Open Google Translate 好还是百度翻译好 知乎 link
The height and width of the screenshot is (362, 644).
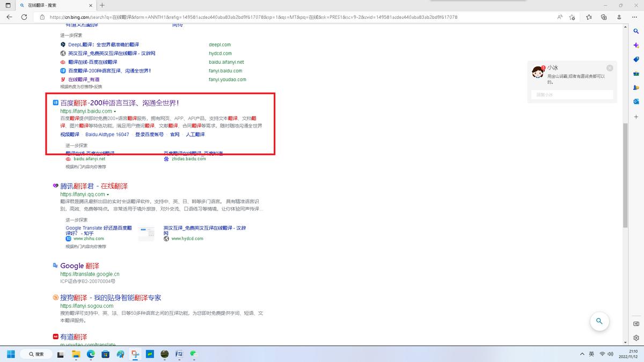99,231
